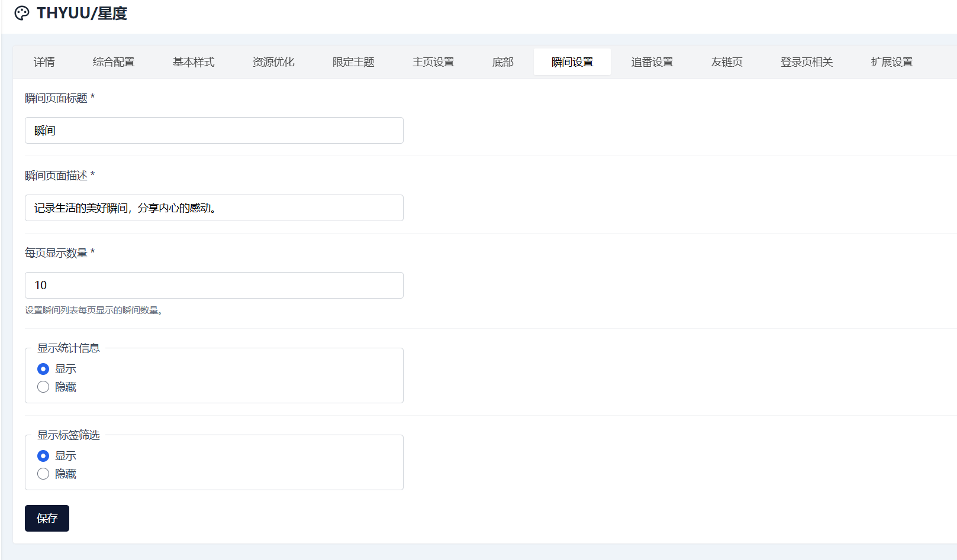
Task: Go to the 资源优化 tab
Action: 273,62
